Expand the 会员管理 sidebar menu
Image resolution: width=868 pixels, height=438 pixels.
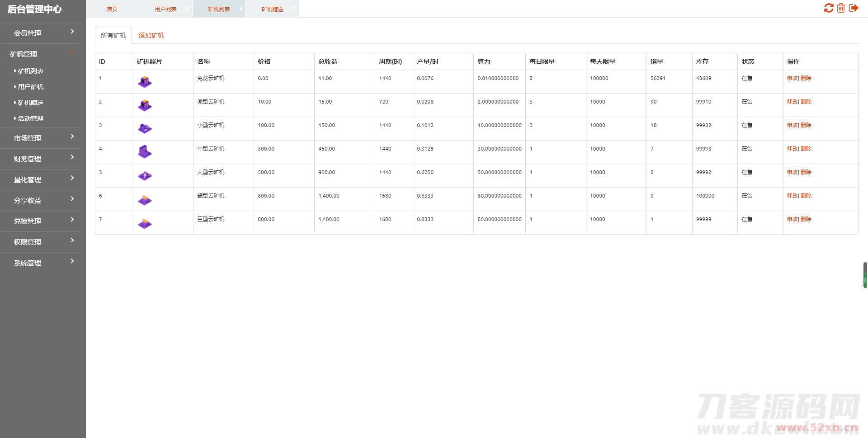[x=41, y=33]
